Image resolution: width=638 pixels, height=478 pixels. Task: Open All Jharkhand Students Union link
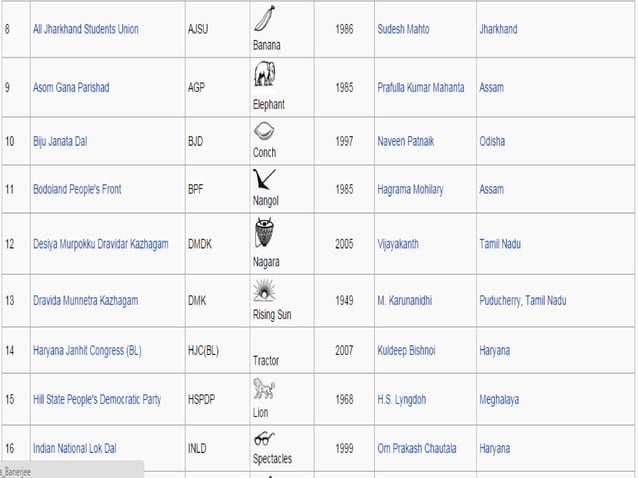[x=86, y=29]
